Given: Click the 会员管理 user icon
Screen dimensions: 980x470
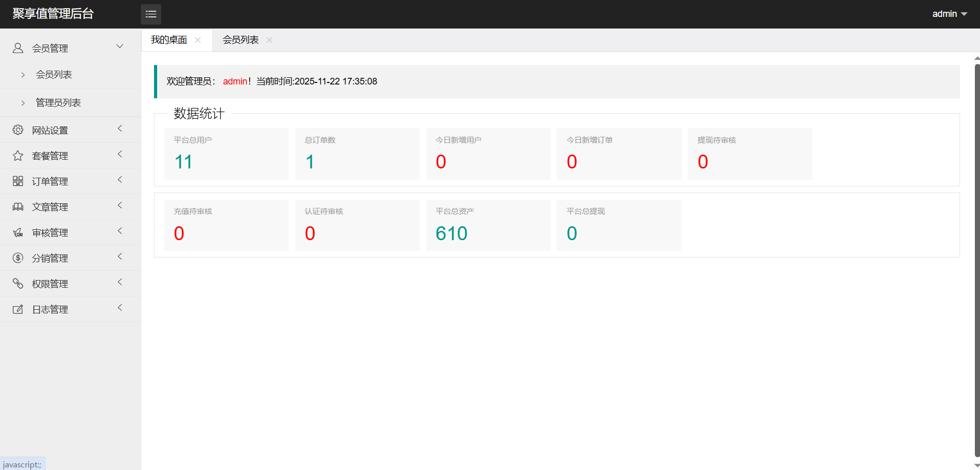Looking at the screenshot, I should click(18, 48).
